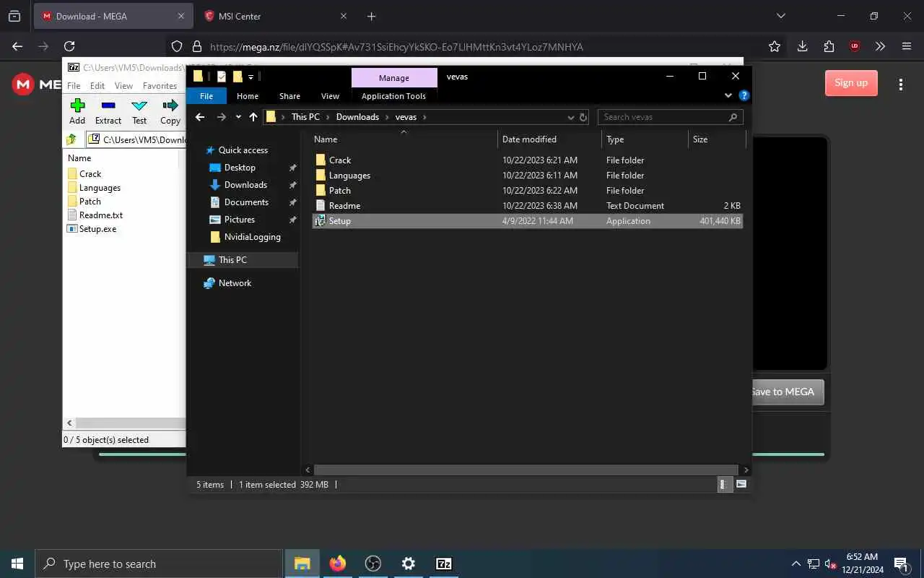924x578 pixels.
Task: Go up one folder level in Explorer
Action: pos(253,117)
